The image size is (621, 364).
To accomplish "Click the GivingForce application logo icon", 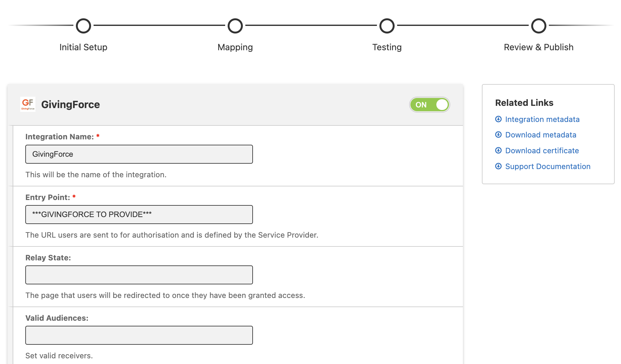I will (x=28, y=105).
